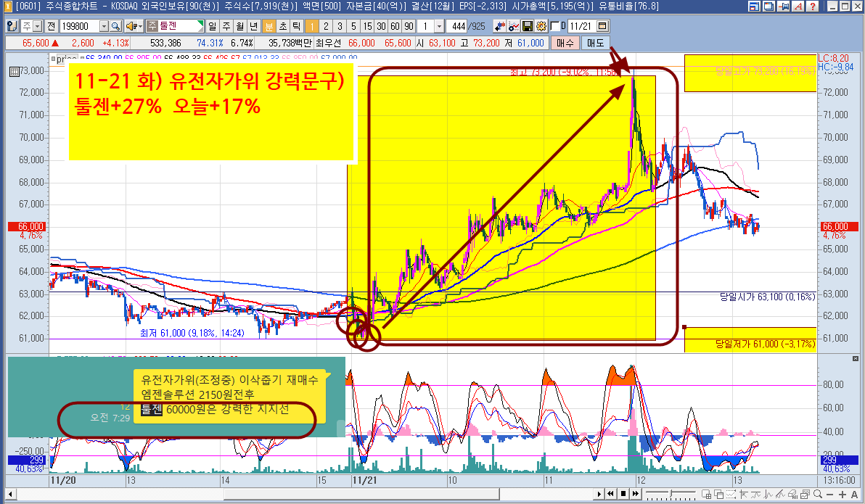The image size is (865, 504).
Task: Click the 199800 stock code field
Action: coord(79,26)
